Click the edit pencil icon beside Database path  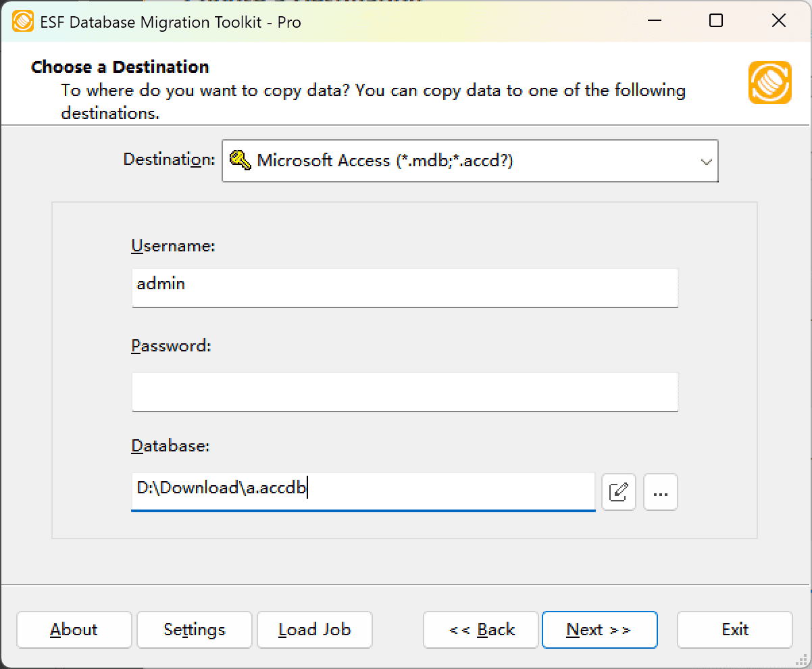(618, 492)
